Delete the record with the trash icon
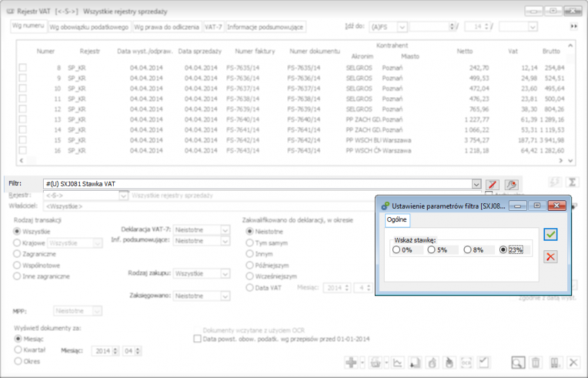The height and width of the screenshot is (378, 588). click(x=535, y=362)
